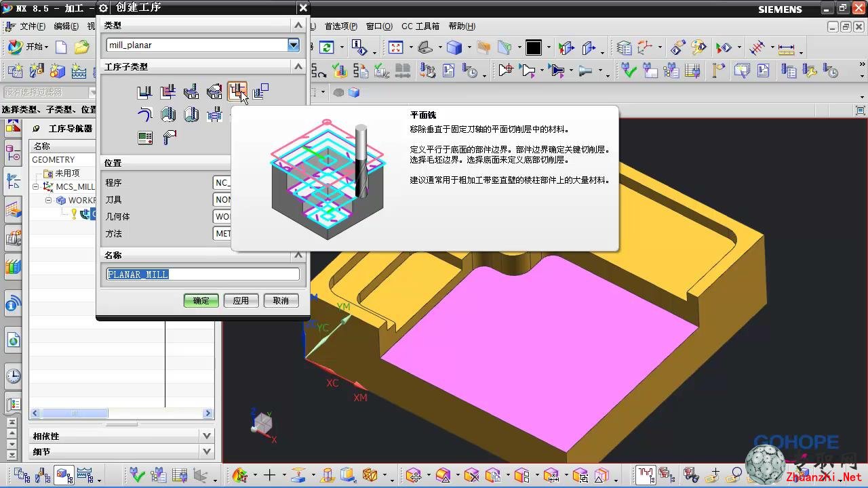Select the user defined subtype icon

[x=168, y=138]
